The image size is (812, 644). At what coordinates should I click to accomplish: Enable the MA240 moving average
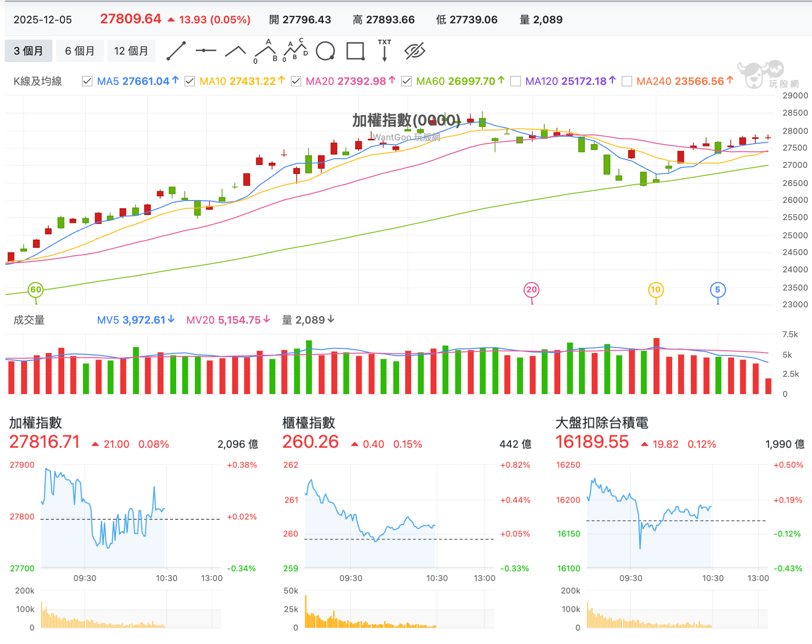click(x=627, y=81)
